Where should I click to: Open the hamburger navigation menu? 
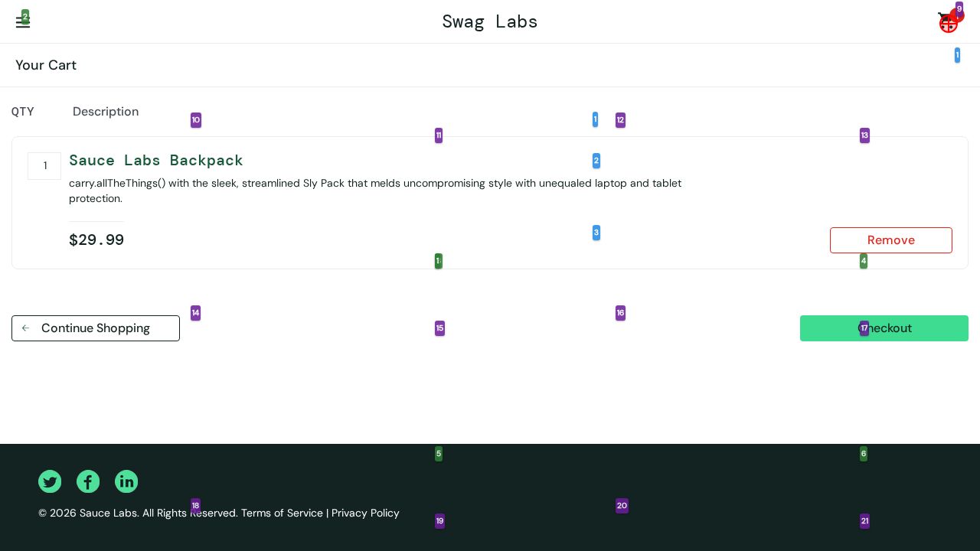(x=22, y=23)
